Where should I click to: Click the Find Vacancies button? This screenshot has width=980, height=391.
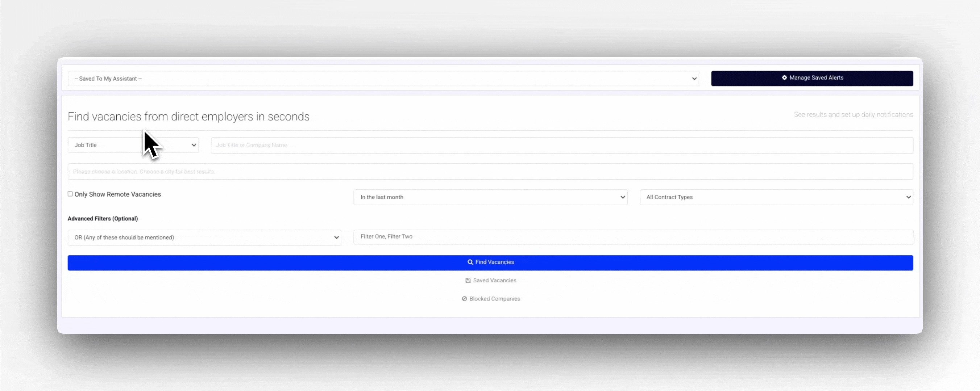pyautogui.click(x=490, y=262)
